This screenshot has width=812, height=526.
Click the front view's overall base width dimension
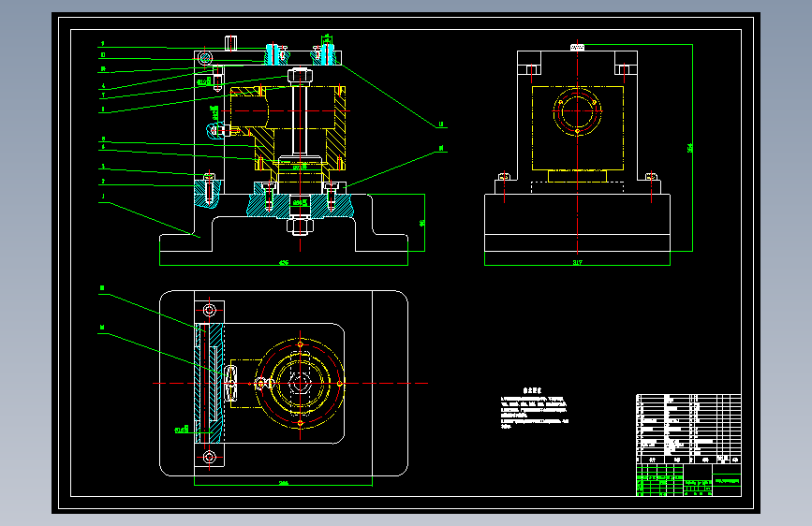point(284,262)
